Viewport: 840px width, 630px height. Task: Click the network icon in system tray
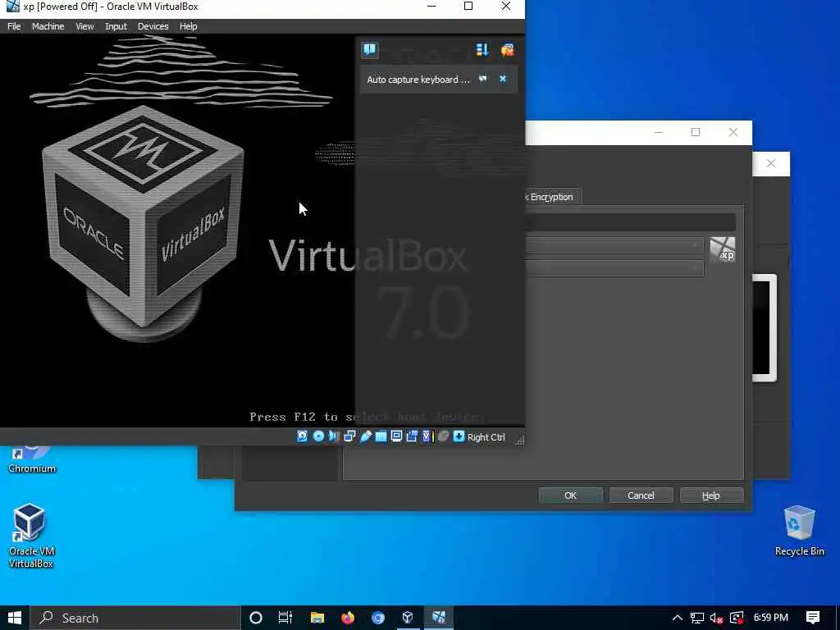tap(696, 618)
